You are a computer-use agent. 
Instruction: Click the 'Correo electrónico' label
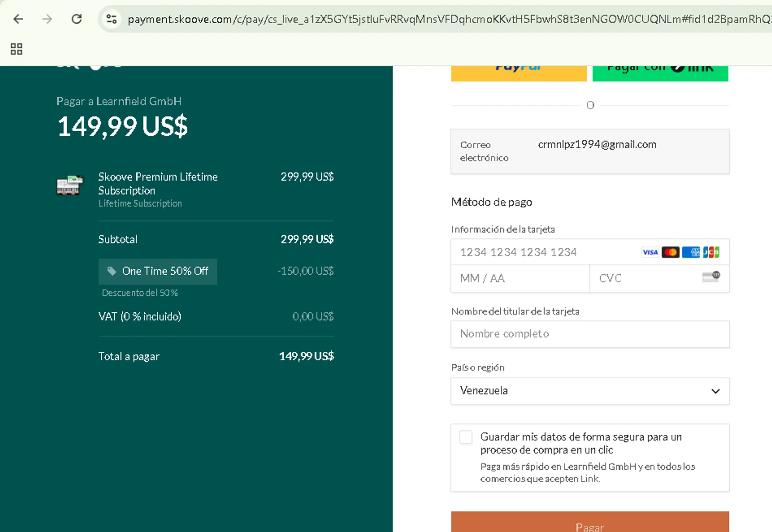484,151
